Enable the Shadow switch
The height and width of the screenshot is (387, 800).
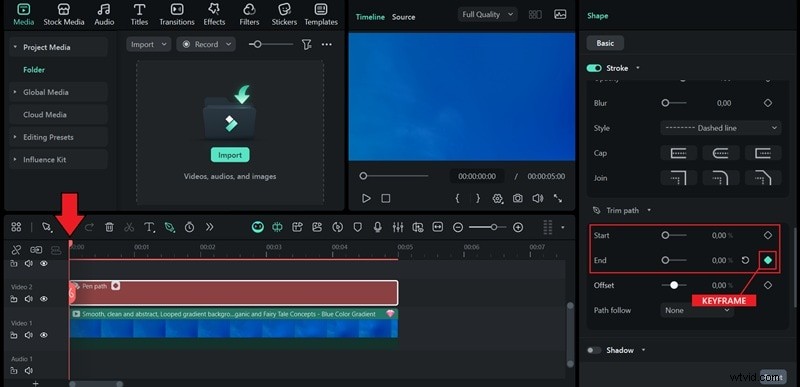tap(594, 350)
